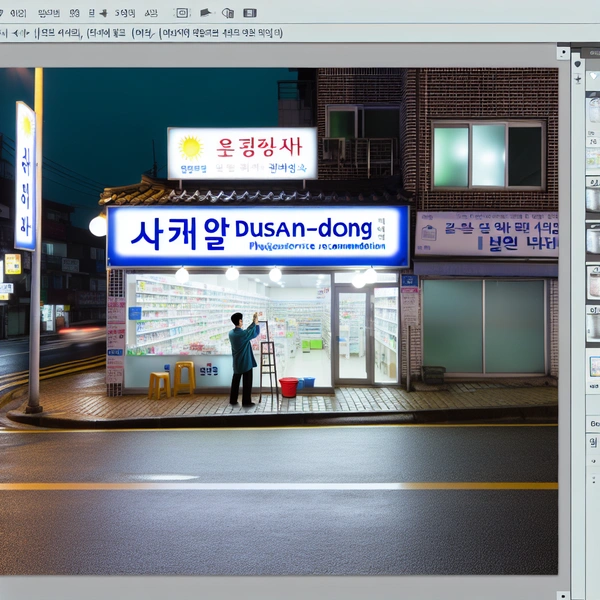Select the pin icon in the right panel strip
Viewport: 600px width, 600px height.
tap(578, 78)
